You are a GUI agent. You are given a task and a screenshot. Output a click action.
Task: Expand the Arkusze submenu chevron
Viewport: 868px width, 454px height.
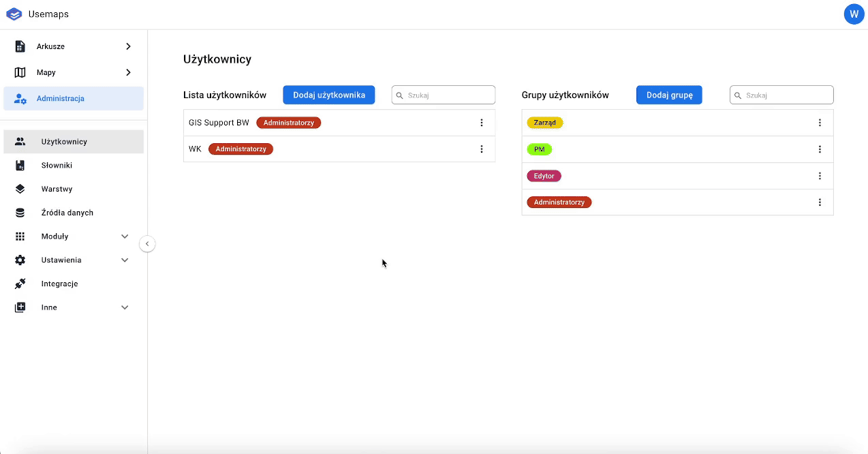click(128, 46)
